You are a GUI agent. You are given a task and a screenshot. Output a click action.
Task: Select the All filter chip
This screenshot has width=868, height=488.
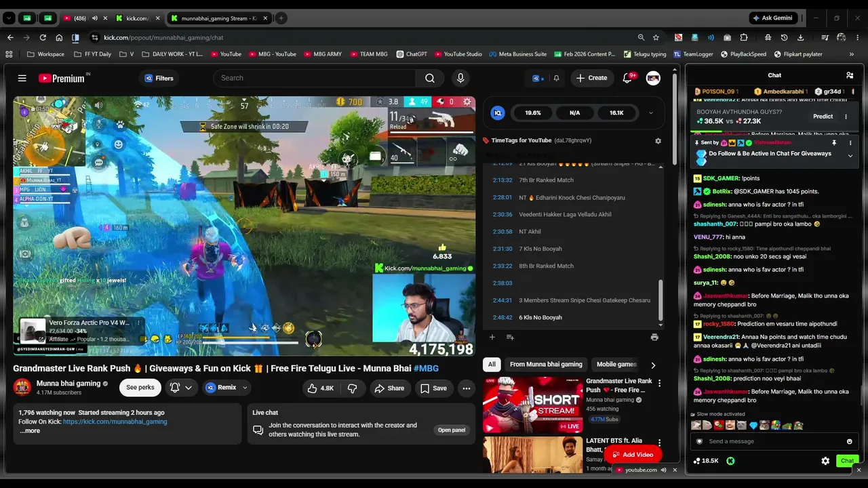click(492, 365)
